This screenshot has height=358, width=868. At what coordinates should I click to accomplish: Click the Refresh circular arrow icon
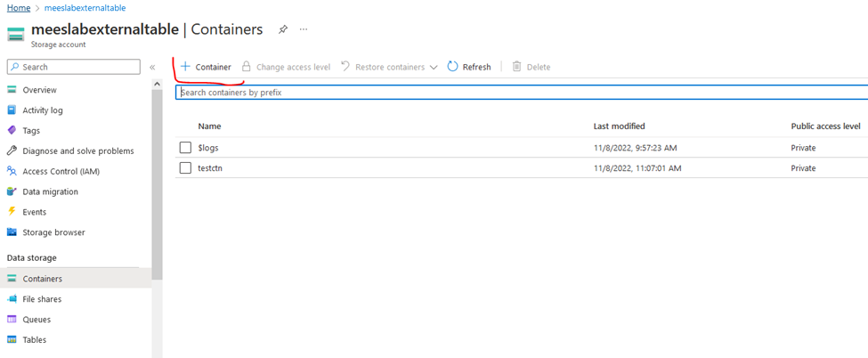pyautogui.click(x=453, y=67)
